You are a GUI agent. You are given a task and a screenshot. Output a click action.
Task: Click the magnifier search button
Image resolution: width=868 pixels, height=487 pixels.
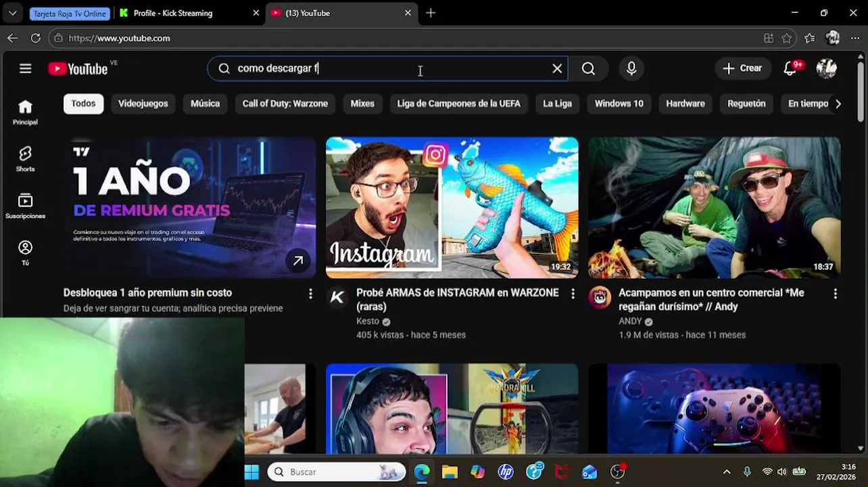pos(588,68)
